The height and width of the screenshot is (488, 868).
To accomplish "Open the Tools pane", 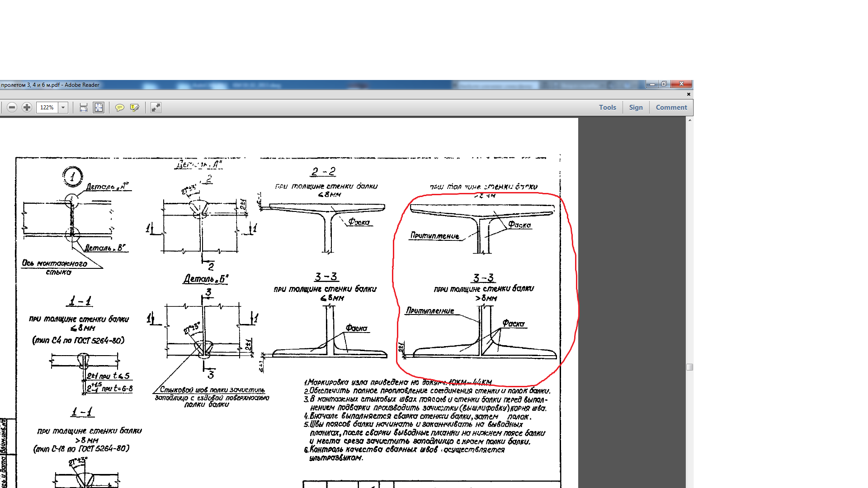I will click(607, 108).
